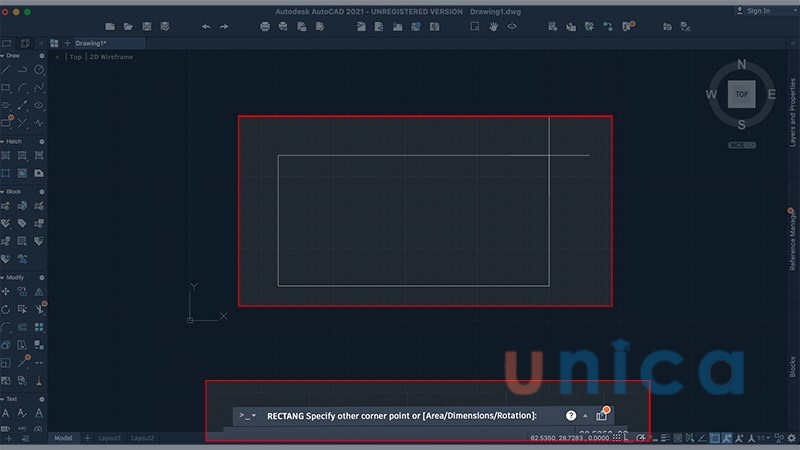Select the Trim scissors tool

click(x=40, y=309)
